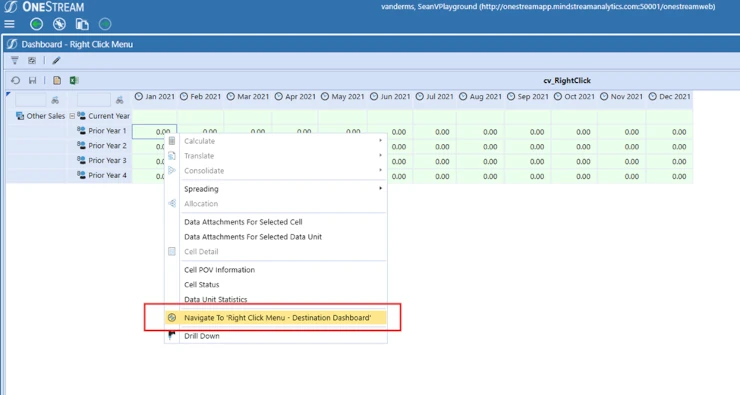Click the Oct 2021 column header
The image size is (740, 395).
pyautogui.click(x=574, y=96)
